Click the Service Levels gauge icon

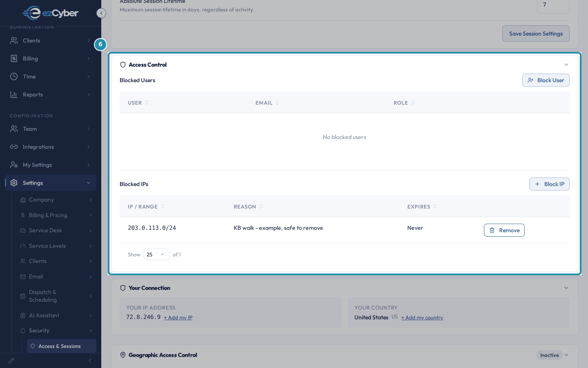[x=23, y=246]
